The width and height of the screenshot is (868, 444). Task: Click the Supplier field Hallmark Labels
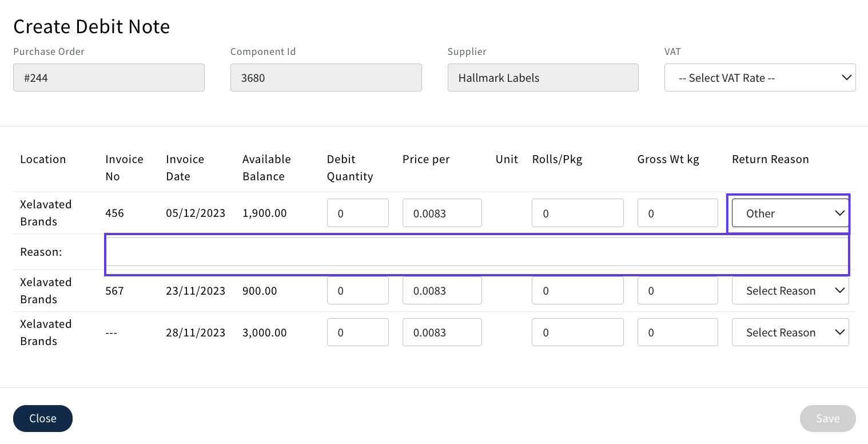[543, 78]
